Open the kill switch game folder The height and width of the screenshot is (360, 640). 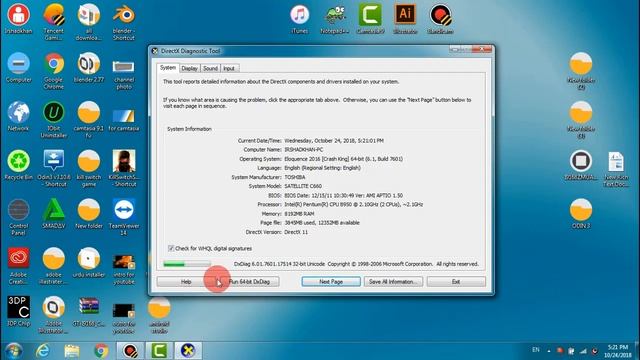[89, 168]
